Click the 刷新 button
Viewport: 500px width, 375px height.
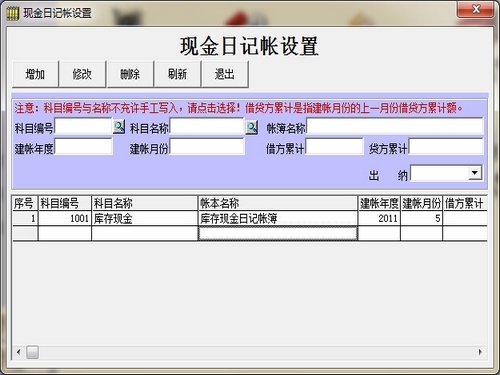tap(177, 74)
